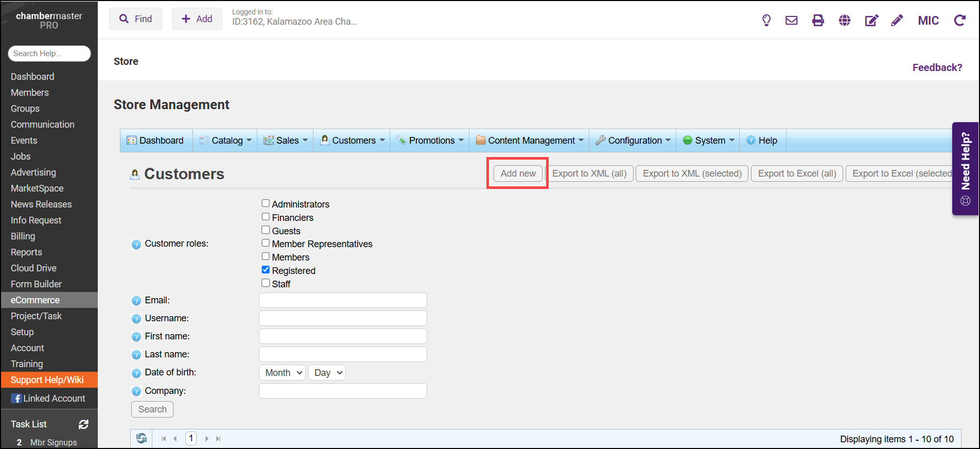Click help icon beside Customer roles
The height and width of the screenshot is (449, 980).
[x=136, y=245]
